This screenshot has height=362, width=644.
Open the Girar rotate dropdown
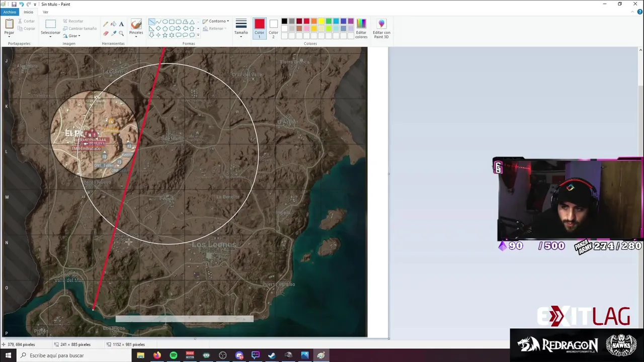[71, 36]
